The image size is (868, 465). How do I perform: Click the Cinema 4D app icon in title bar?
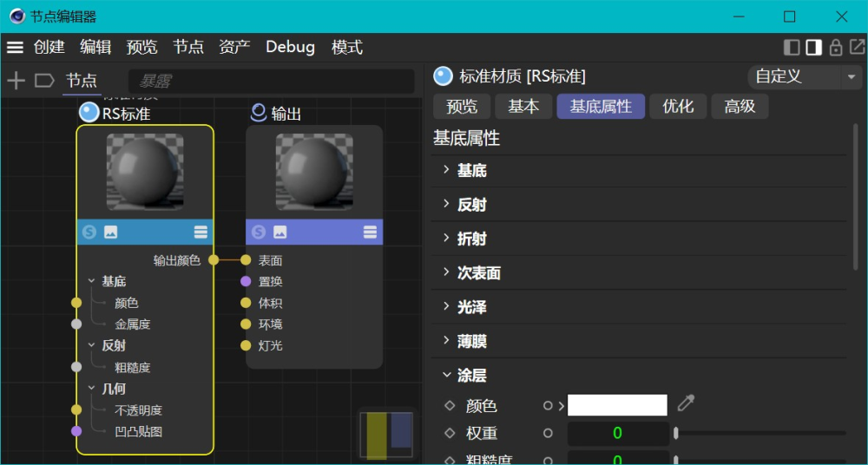click(17, 16)
